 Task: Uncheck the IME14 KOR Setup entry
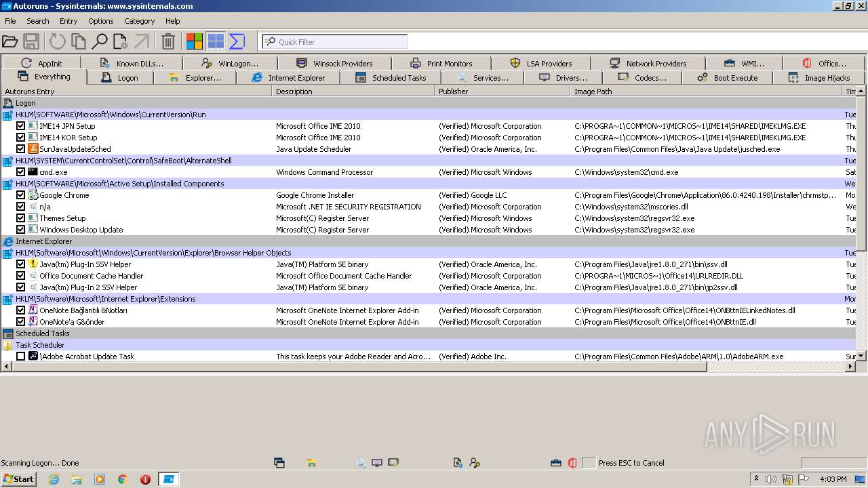click(x=20, y=138)
